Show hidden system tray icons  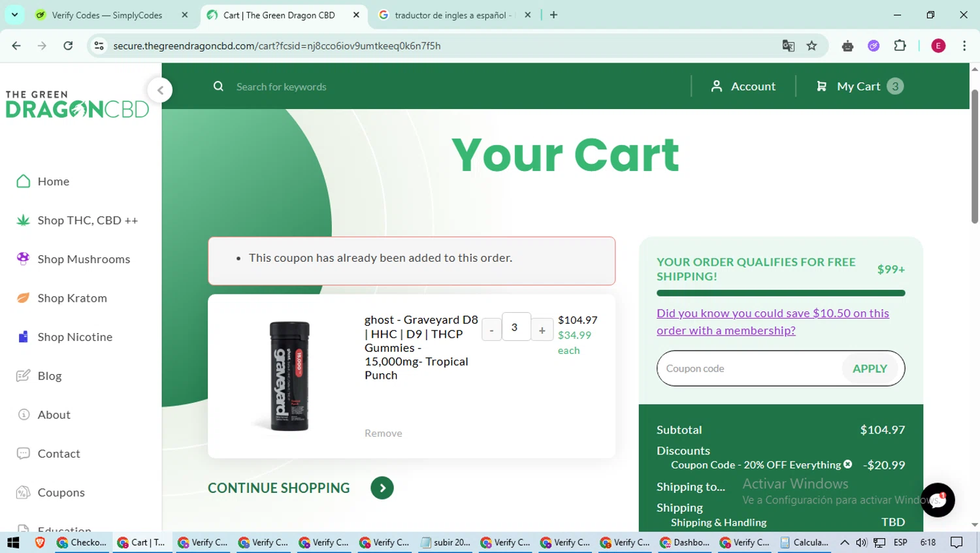845,543
